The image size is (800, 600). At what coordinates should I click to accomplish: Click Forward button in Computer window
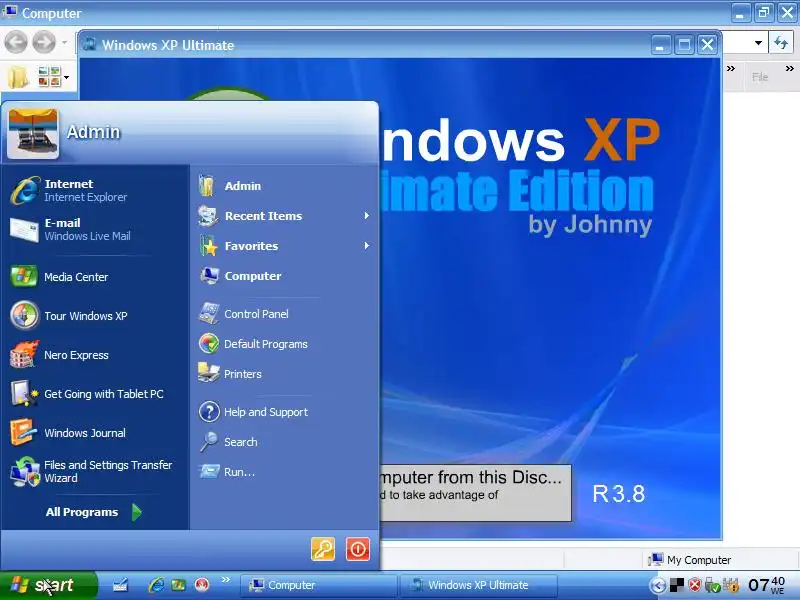(44, 42)
